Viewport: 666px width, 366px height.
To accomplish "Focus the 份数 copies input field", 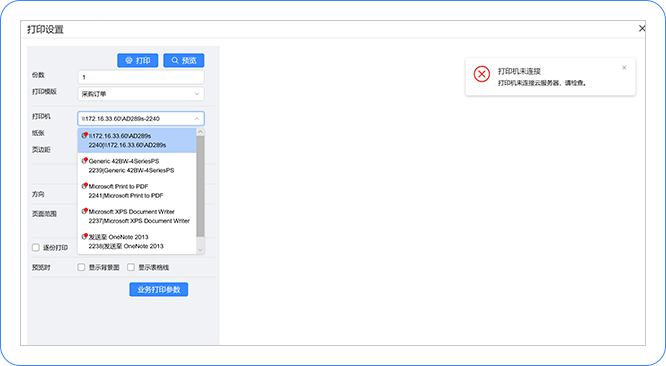I will coord(141,77).
